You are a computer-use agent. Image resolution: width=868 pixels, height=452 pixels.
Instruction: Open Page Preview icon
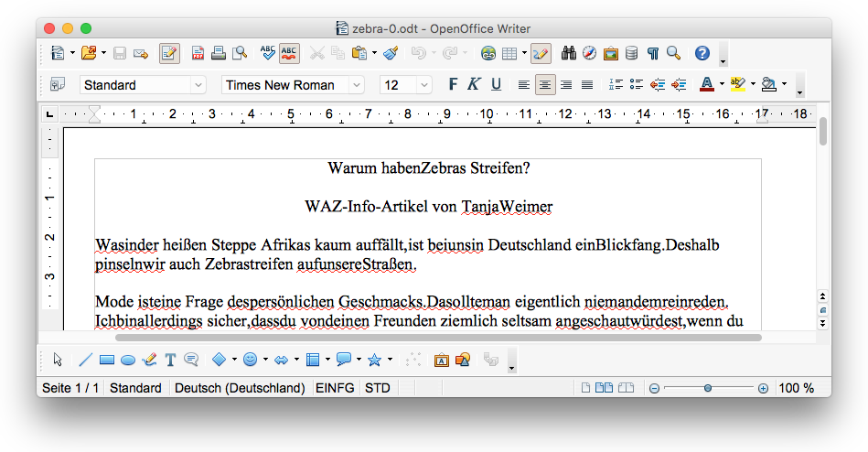coord(240,53)
